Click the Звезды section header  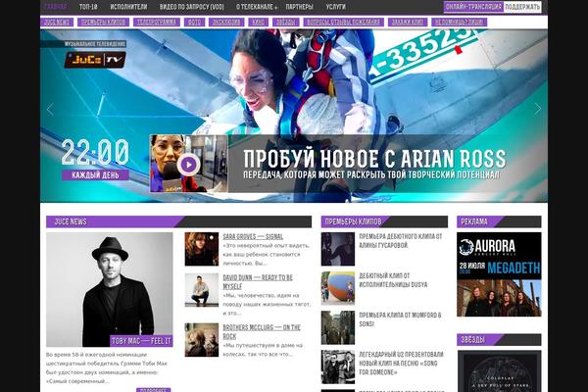[x=499, y=339]
